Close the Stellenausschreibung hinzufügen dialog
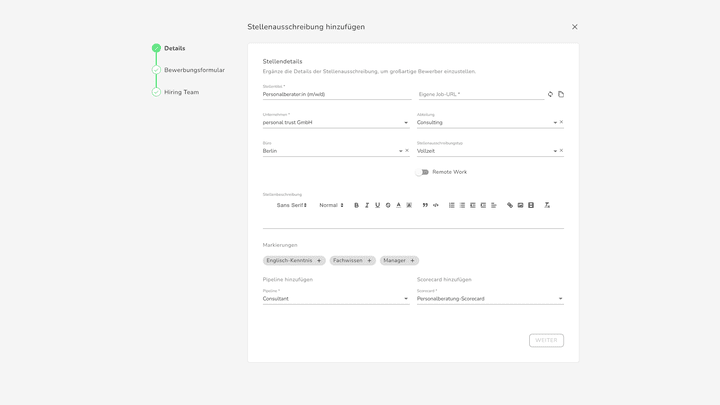 (x=574, y=27)
